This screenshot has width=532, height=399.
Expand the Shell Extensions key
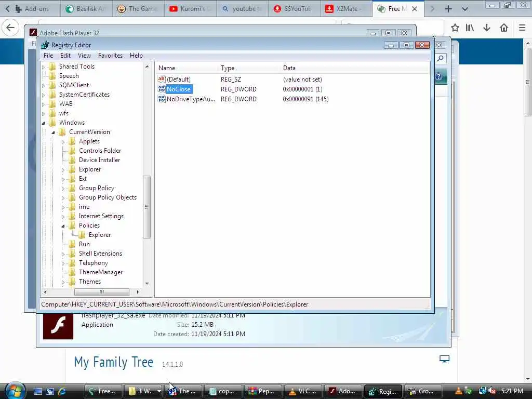click(63, 254)
